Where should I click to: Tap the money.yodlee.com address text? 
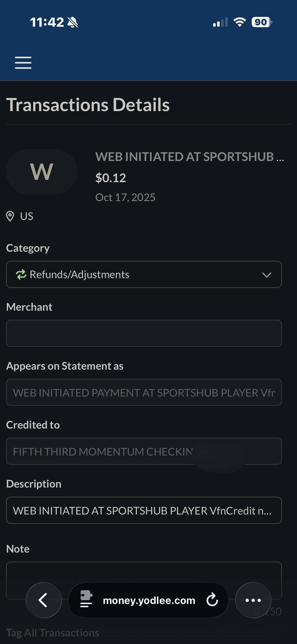click(149, 600)
